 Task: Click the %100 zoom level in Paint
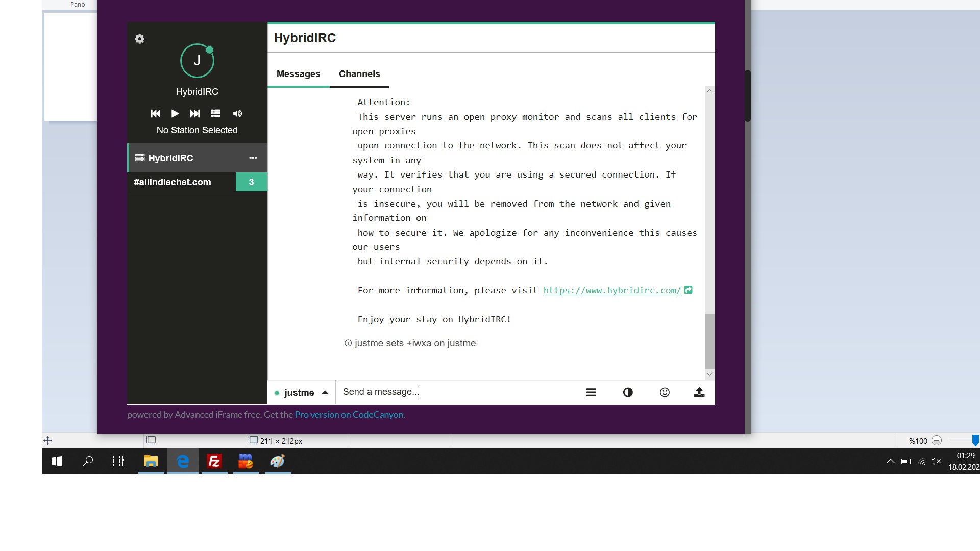click(918, 441)
